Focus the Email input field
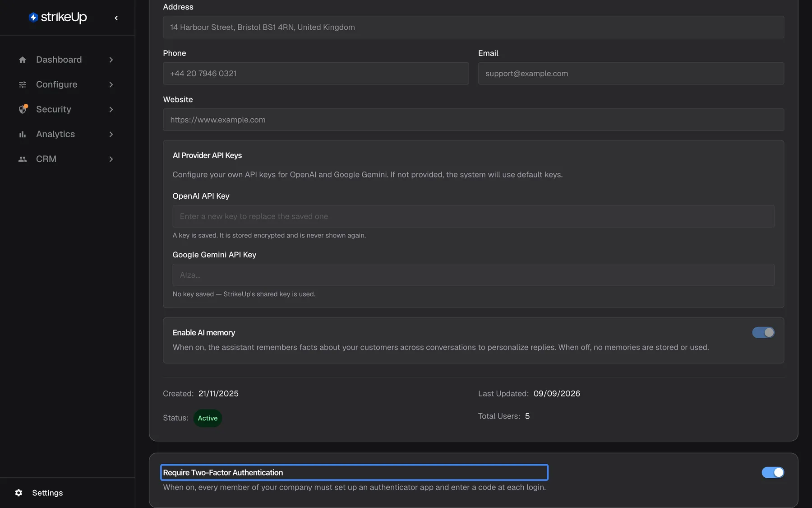Viewport: 812px width, 508px height. click(631, 73)
